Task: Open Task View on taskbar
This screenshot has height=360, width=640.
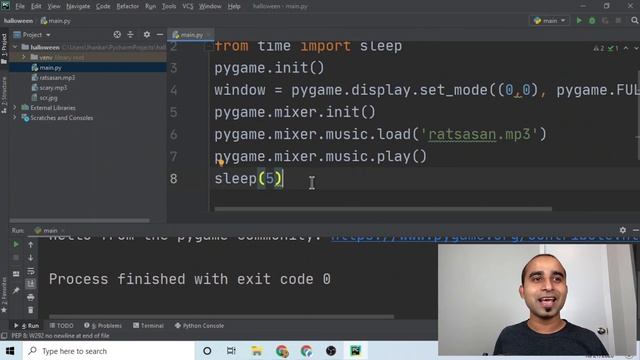Action: 231,351
